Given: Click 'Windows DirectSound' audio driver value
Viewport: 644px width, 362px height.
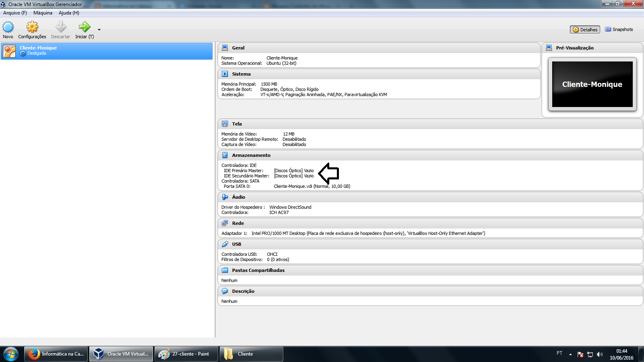Looking at the screenshot, I should point(290,207).
